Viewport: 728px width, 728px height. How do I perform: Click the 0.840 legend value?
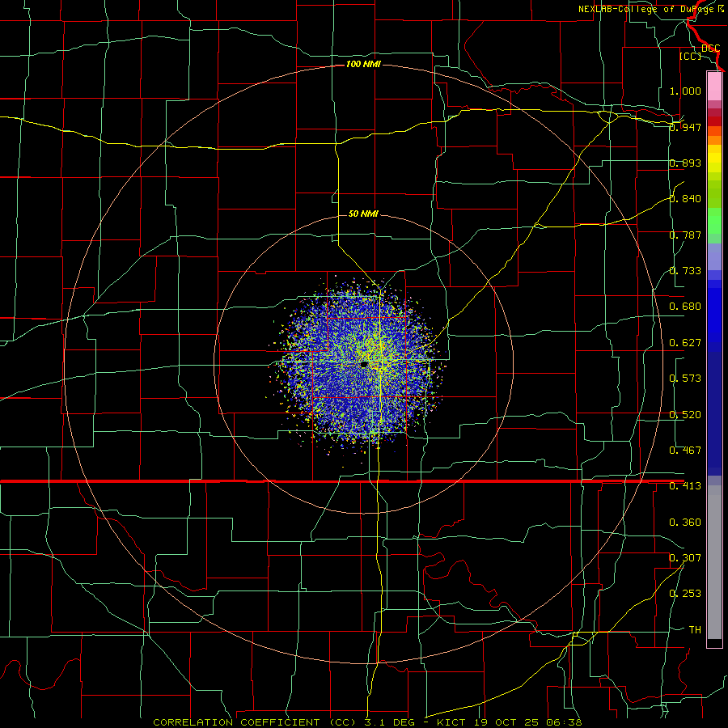[x=685, y=199]
